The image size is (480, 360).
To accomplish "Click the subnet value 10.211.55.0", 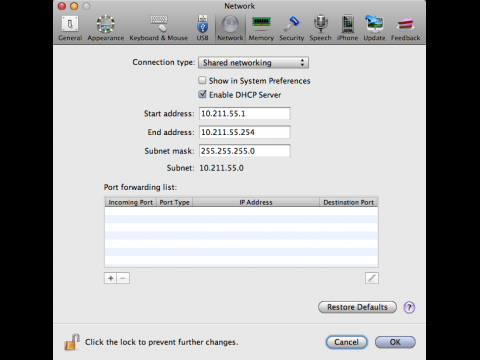I will (x=221, y=168).
